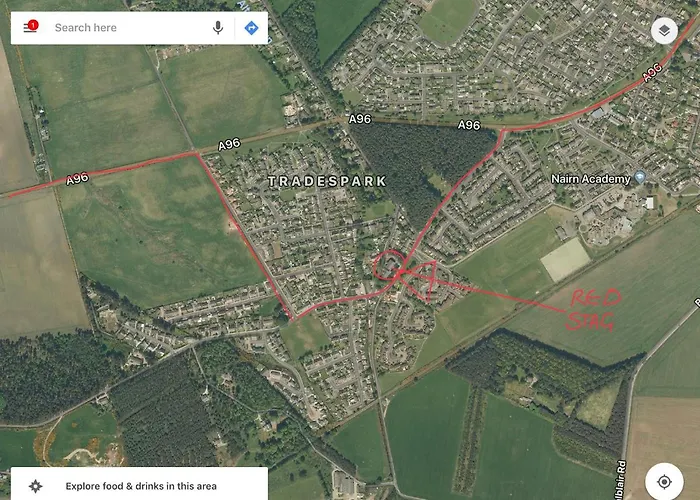Image resolution: width=700 pixels, height=500 pixels.
Task: Tap the A96 label beside the forest
Action: pos(469,125)
